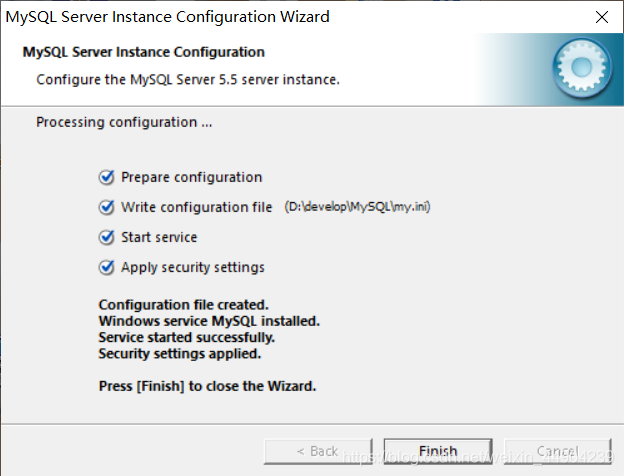Image resolution: width=624 pixels, height=476 pixels.
Task: Click 'Security settings applied.' message
Action: click(x=180, y=354)
